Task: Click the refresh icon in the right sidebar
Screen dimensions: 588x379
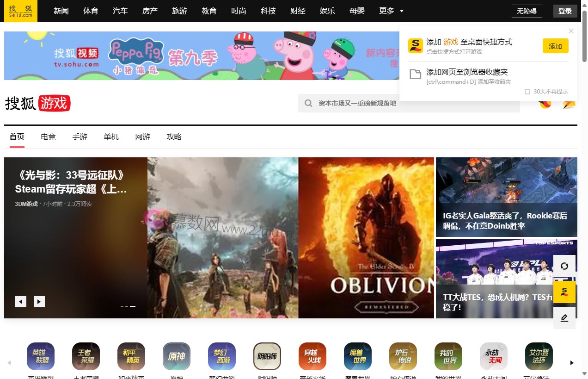Action: (564, 267)
